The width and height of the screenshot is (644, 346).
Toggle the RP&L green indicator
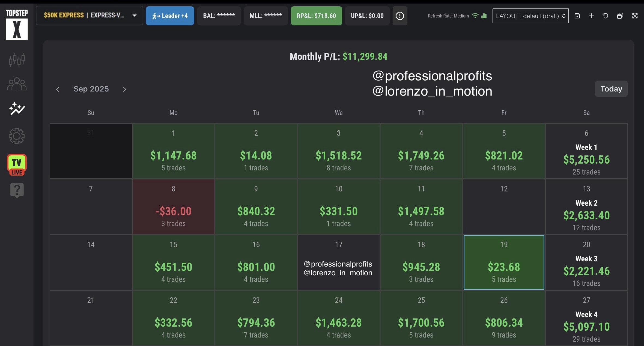click(x=316, y=16)
